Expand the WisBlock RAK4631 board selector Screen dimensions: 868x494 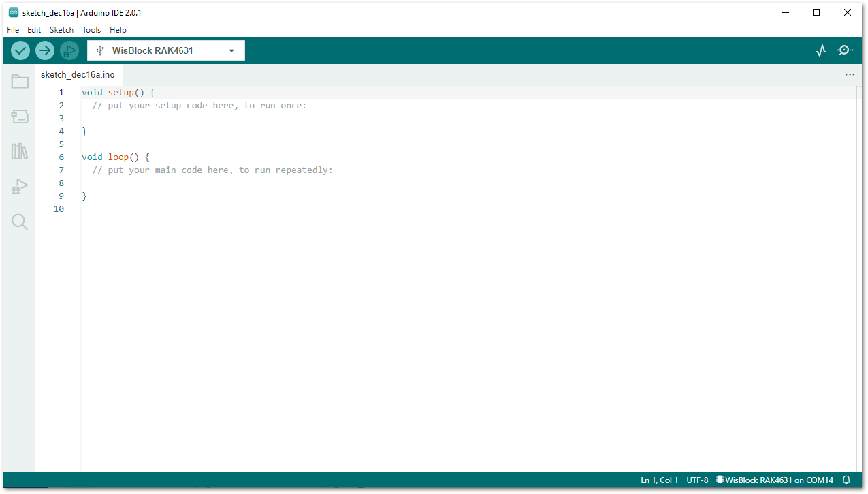pyautogui.click(x=166, y=50)
